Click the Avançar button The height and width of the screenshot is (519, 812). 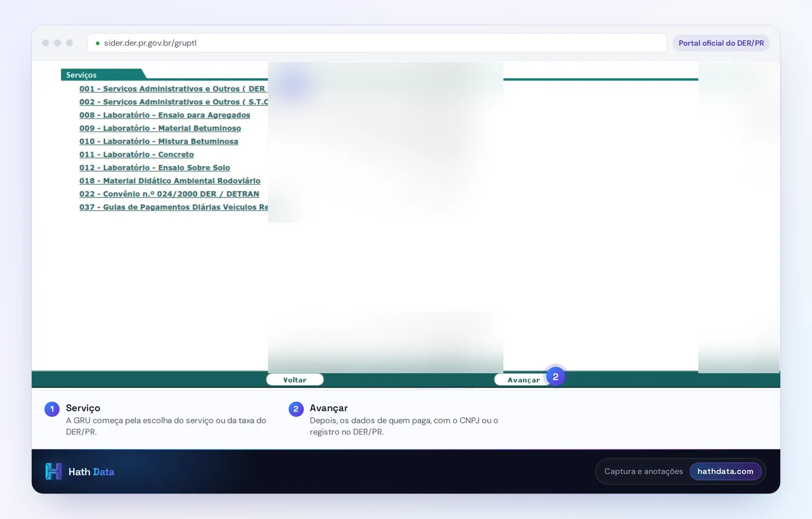523,380
